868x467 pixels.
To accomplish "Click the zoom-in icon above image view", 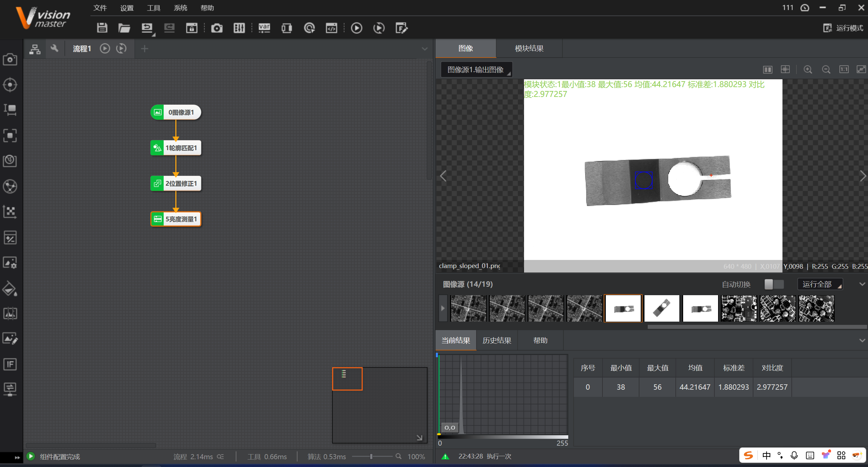I will point(808,69).
